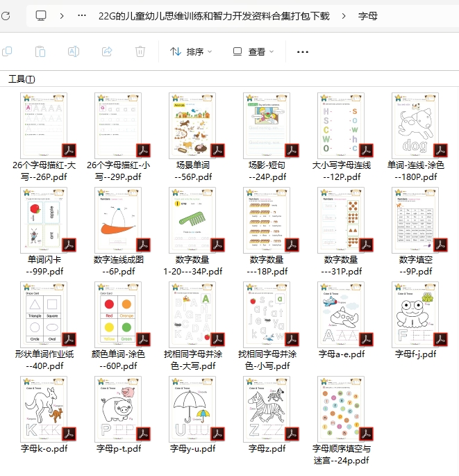Screen dimensions: 459x476
Task: Click the Rename icon in toolbar
Action: [74, 51]
